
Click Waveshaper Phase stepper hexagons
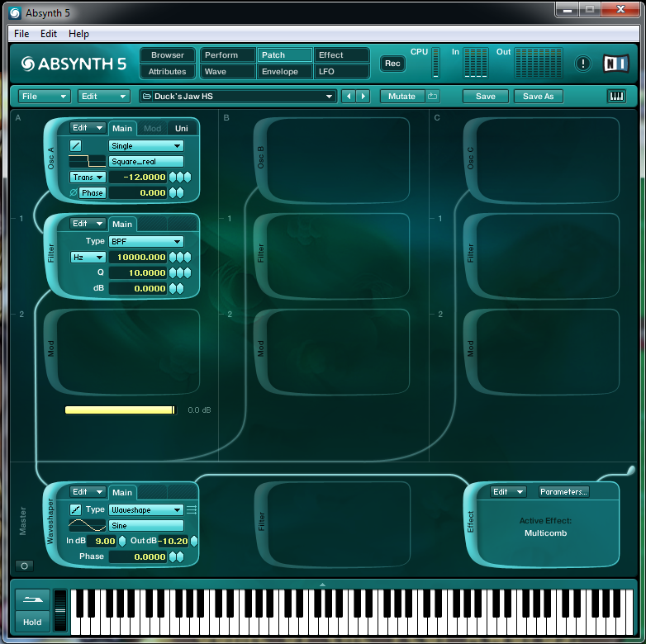(176, 556)
